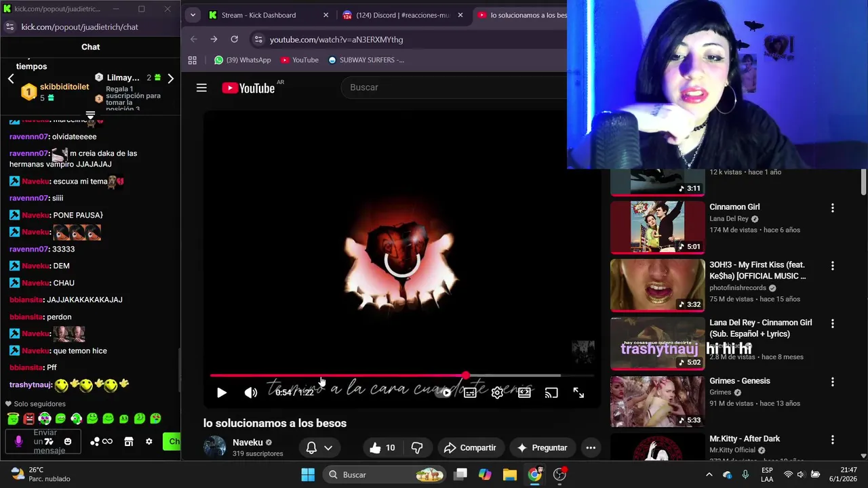
Task: Open the WhatsApp bookmark
Action: [x=242, y=60]
